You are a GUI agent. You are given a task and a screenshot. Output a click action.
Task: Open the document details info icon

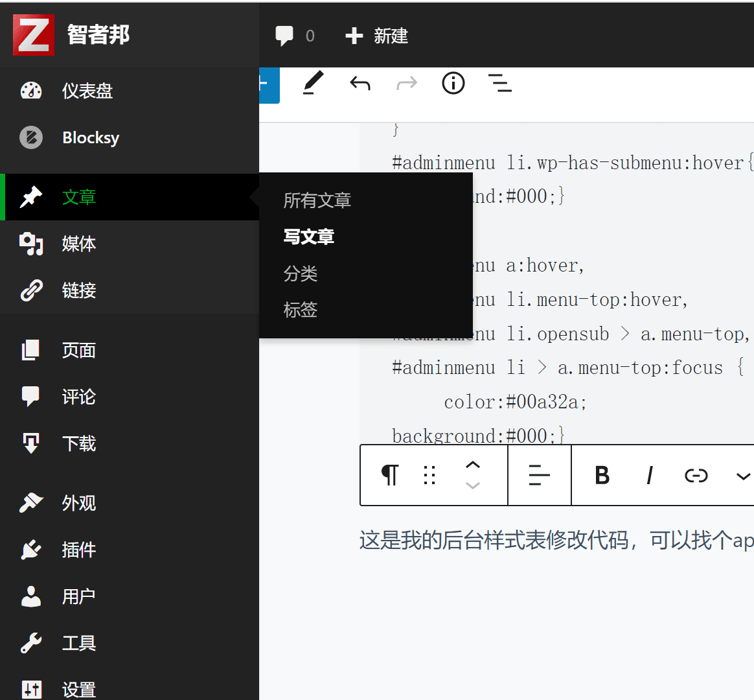[453, 84]
